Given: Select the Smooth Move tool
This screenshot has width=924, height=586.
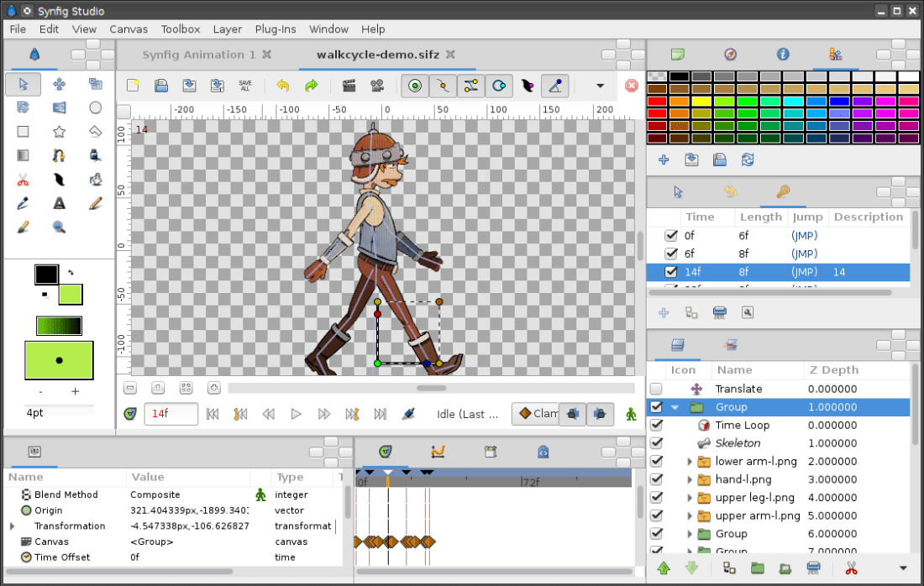Looking at the screenshot, I should pyautogui.click(x=59, y=84).
